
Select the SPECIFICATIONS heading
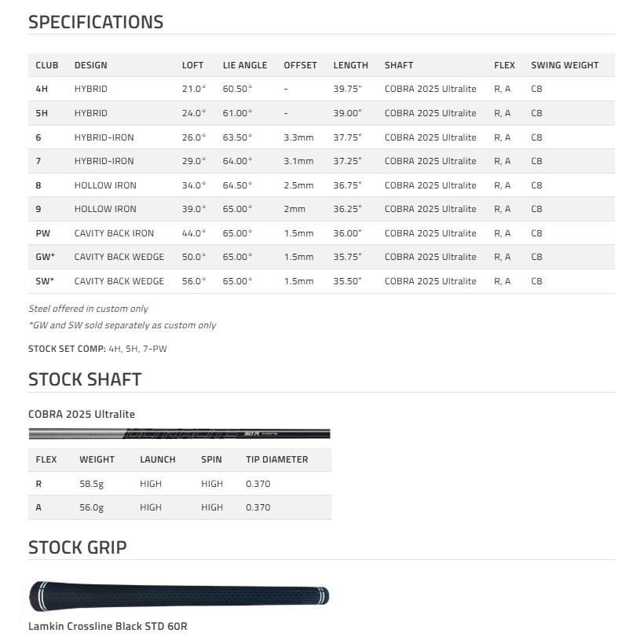(x=96, y=22)
